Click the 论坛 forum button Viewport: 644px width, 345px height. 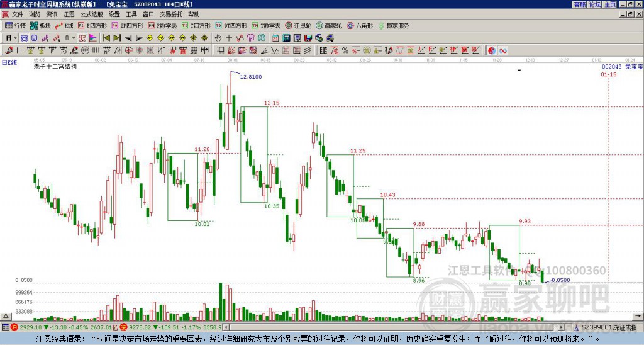coord(594,4)
